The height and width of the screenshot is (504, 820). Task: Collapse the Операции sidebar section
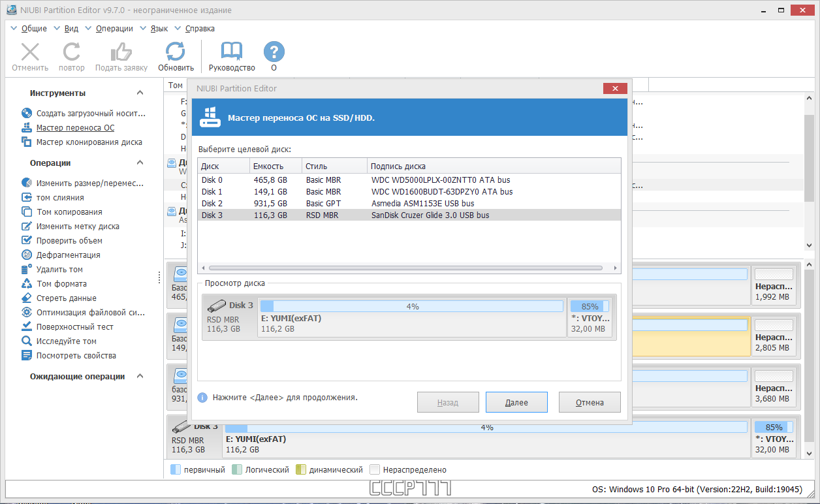pyautogui.click(x=140, y=163)
